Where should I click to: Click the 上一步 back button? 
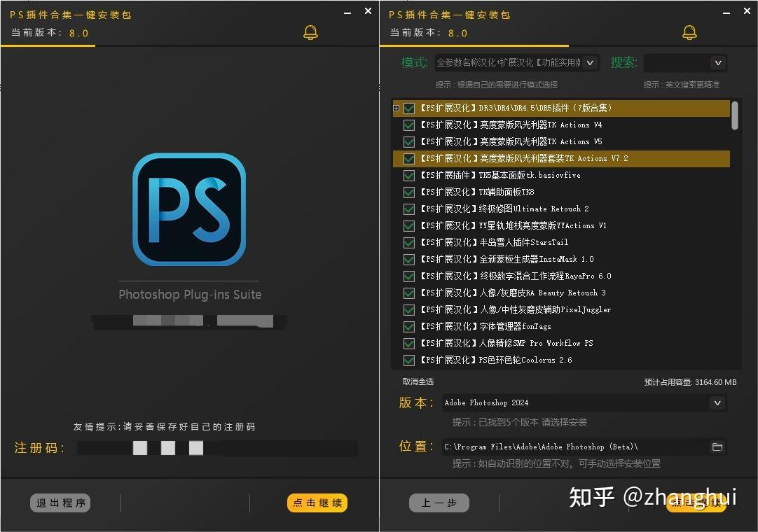[x=439, y=503]
